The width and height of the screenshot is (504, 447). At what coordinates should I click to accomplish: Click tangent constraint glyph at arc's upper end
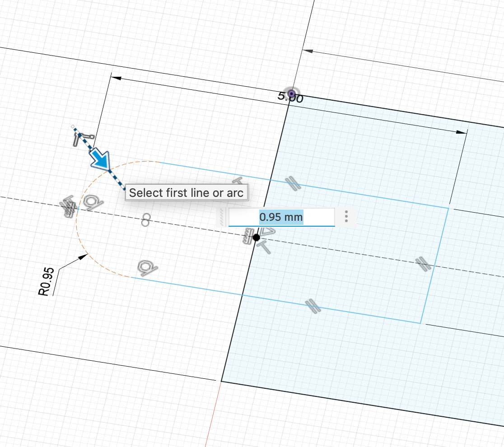point(93,203)
